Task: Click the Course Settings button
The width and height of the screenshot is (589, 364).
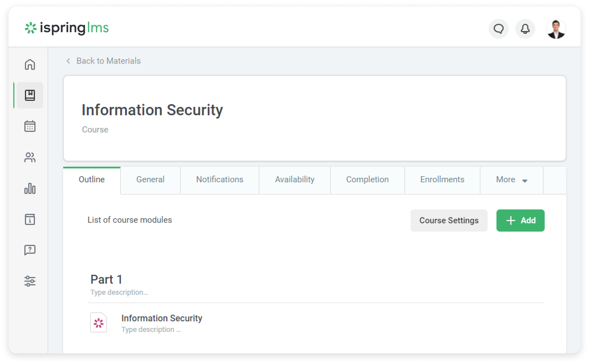Action: (449, 221)
